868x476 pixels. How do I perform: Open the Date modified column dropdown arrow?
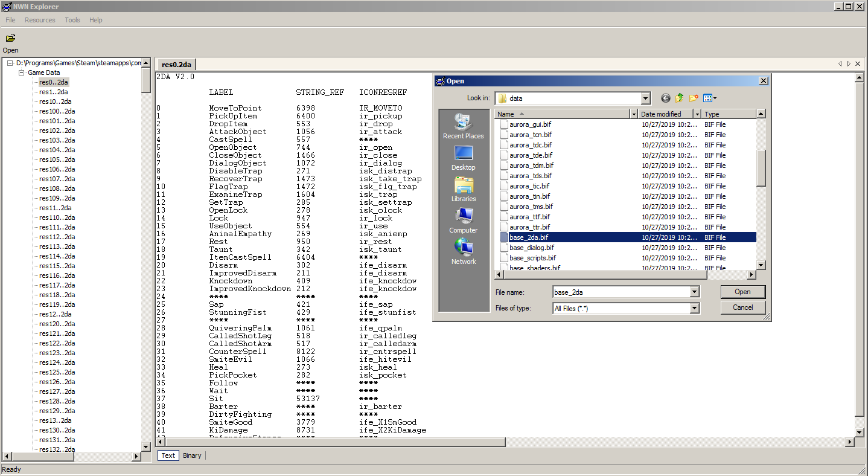click(x=697, y=114)
